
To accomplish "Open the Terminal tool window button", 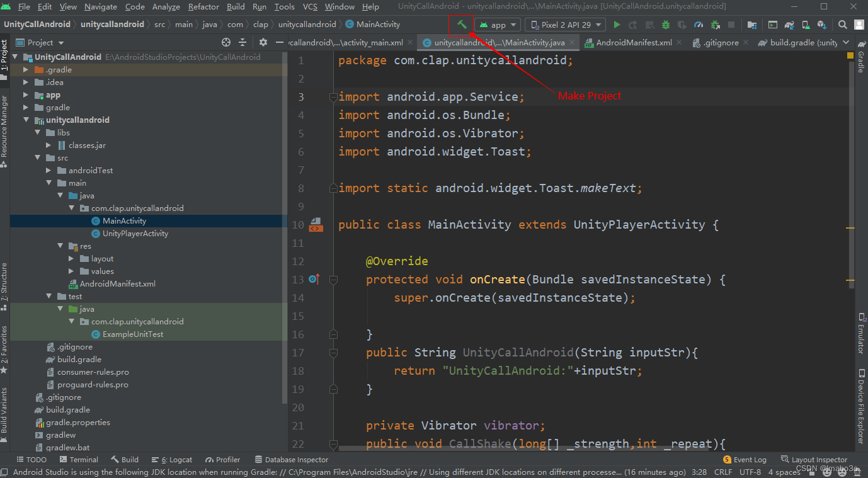I will [x=78, y=460].
